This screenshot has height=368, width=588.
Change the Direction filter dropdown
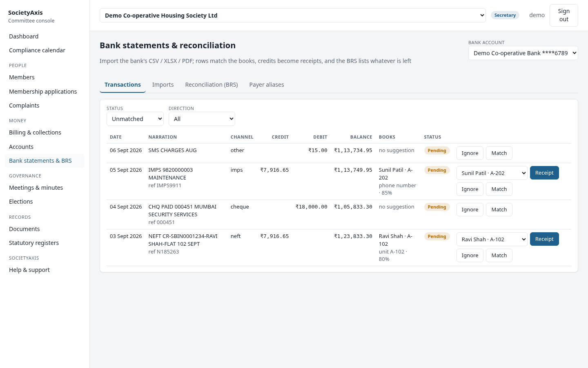202,119
